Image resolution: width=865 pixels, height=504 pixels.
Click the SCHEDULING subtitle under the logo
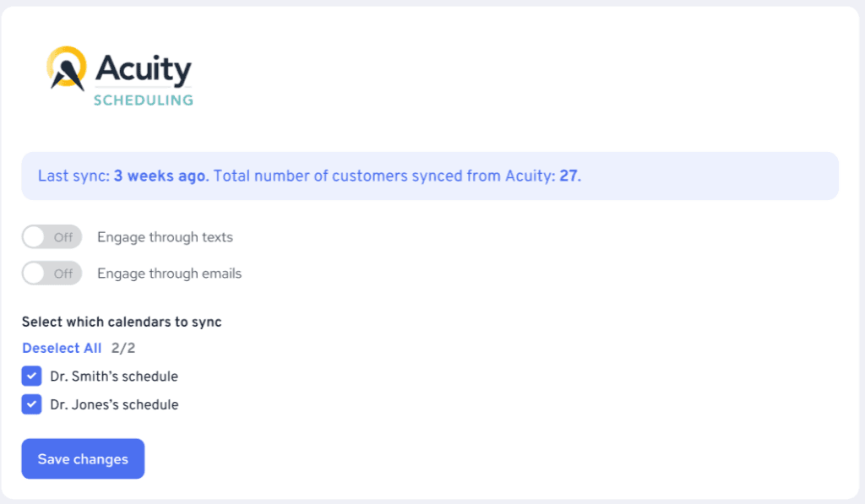144,100
